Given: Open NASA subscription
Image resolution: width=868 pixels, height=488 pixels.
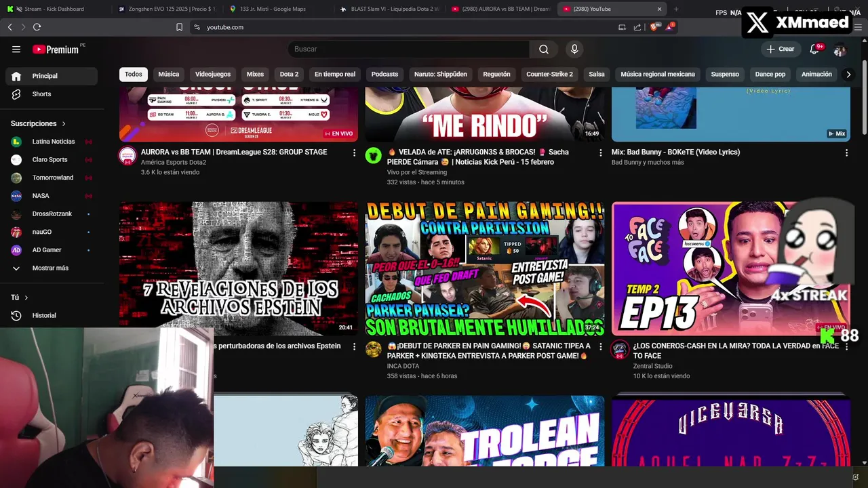Looking at the screenshot, I should pos(52,196).
